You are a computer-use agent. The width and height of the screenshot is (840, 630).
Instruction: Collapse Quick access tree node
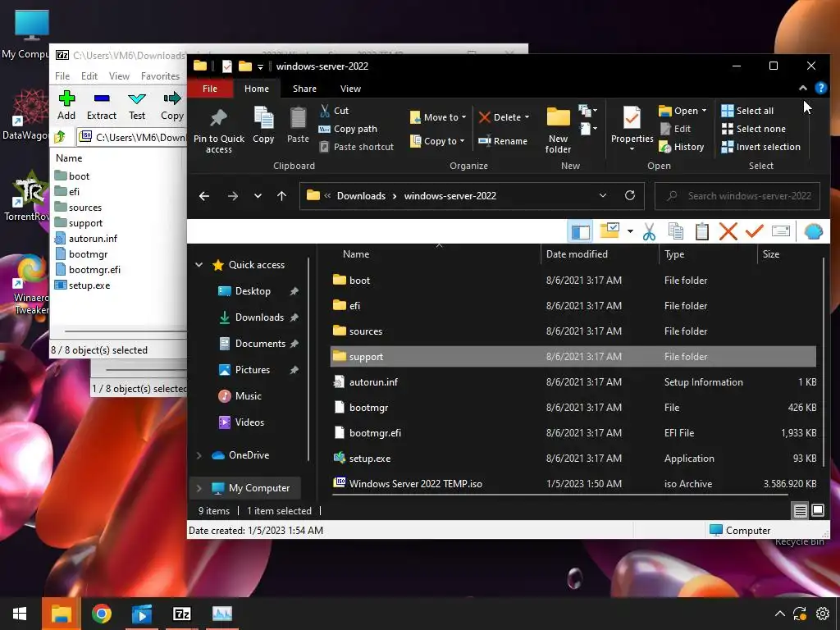tap(199, 265)
